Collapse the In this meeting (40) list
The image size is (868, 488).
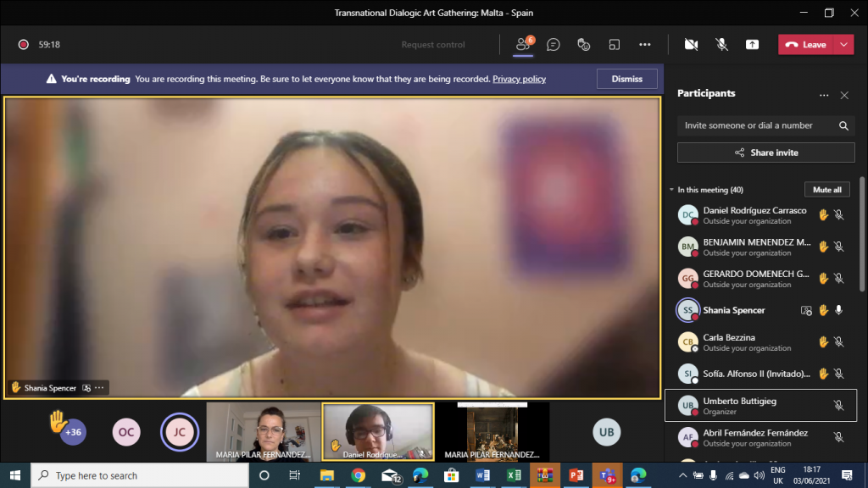pyautogui.click(x=672, y=190)
